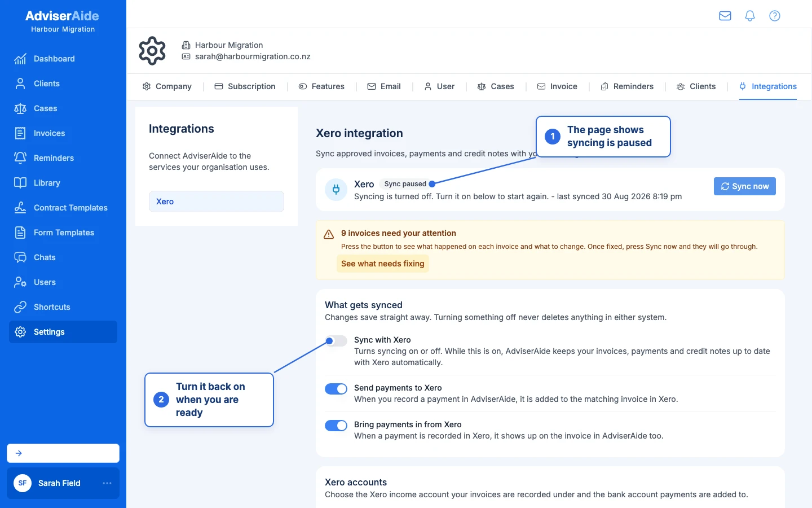
Task: Open Shortcuts link icon in sidebar
Action: coord(20,307)
